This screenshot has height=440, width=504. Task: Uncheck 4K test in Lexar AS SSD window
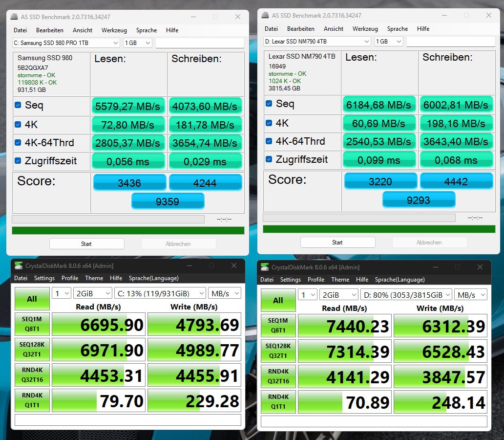coord(269,123)
